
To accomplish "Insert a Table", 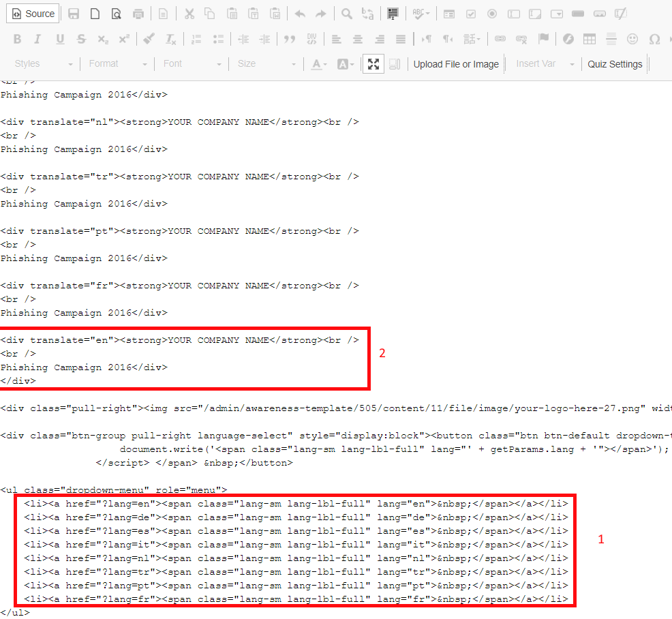I will pyautogui.click(x=590, y=39).
